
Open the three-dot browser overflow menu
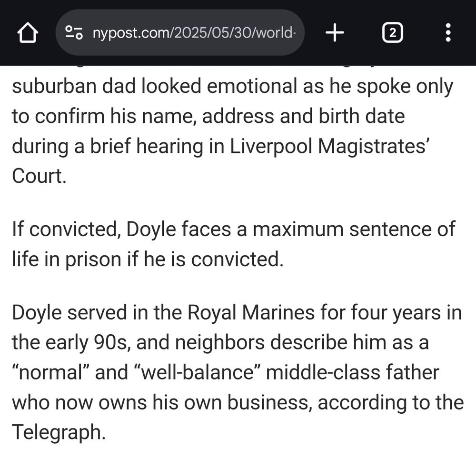[x=446, y=32]
